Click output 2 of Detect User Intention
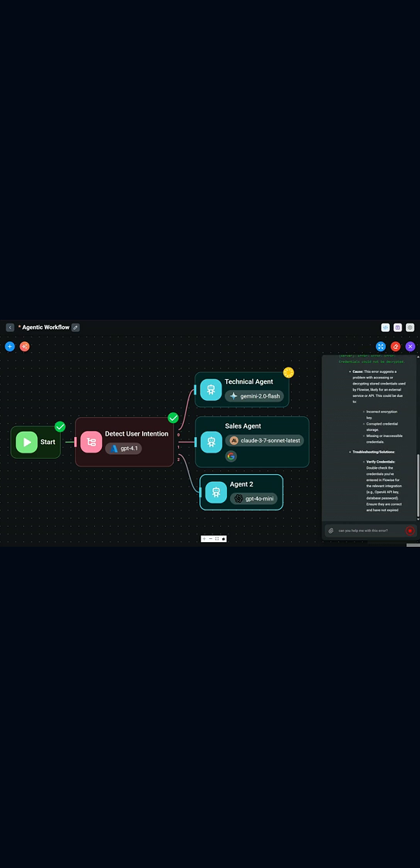Screen dimensions: 420x868 pos(178,459)
